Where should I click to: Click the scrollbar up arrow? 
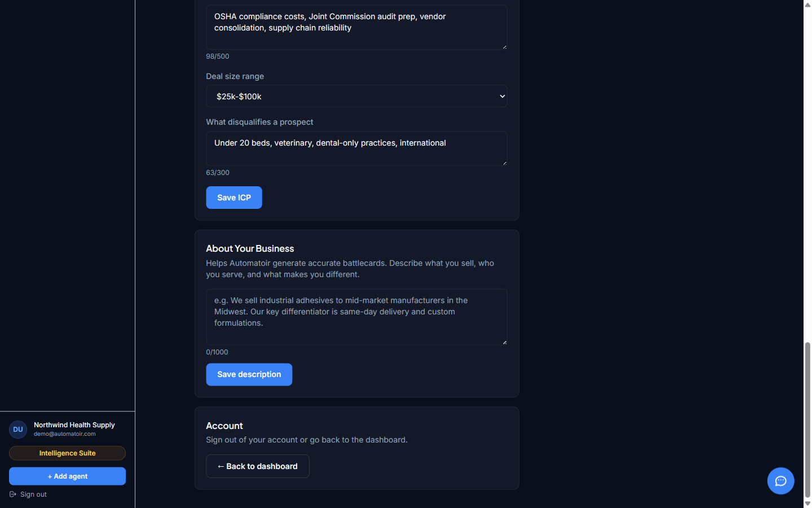(807, 4)
